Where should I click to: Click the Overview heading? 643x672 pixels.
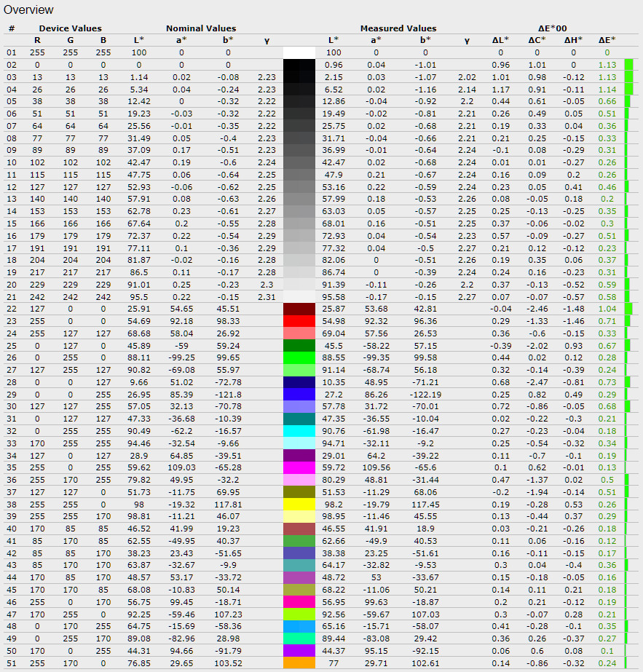(28, 10)
